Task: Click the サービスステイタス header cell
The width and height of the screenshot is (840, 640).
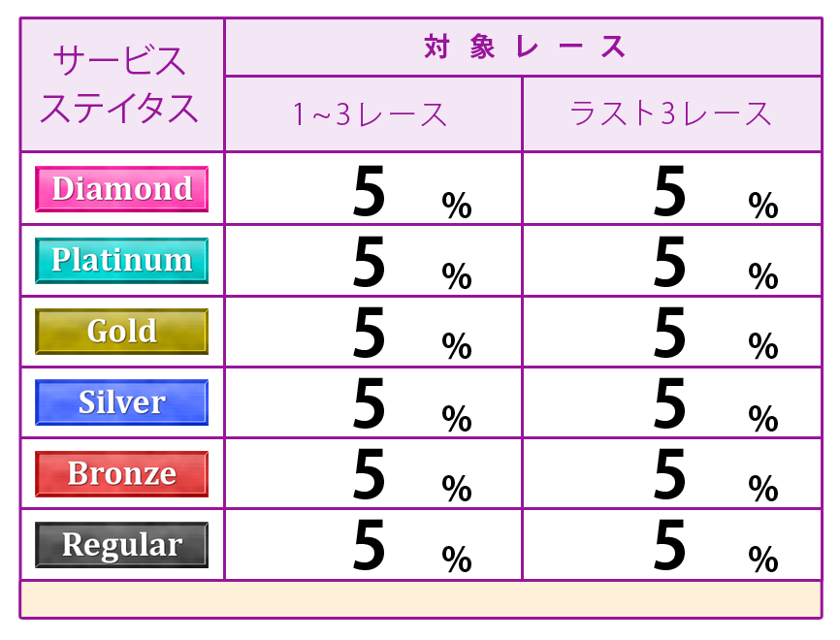Action: click(122, 84)
